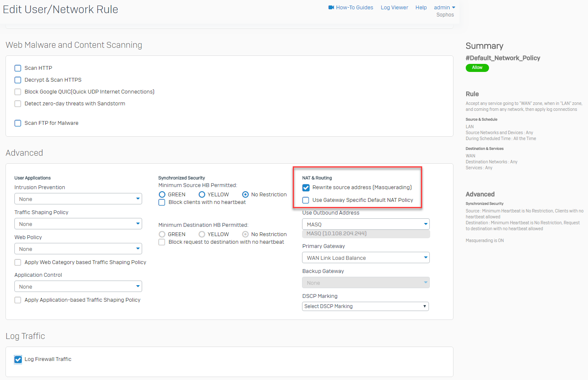Select YELLOW minimum source heartbeat radio
Viewport: 588px width, 380px height.
click(202, 195)
